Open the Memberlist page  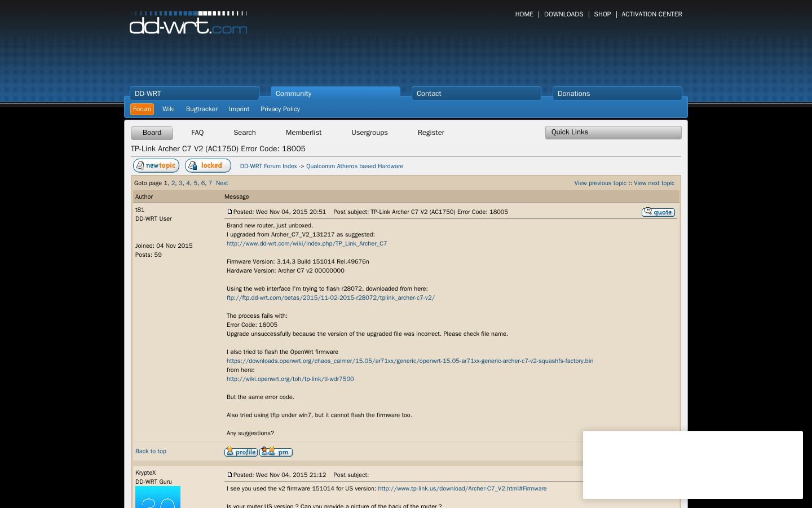click(303, 133)
